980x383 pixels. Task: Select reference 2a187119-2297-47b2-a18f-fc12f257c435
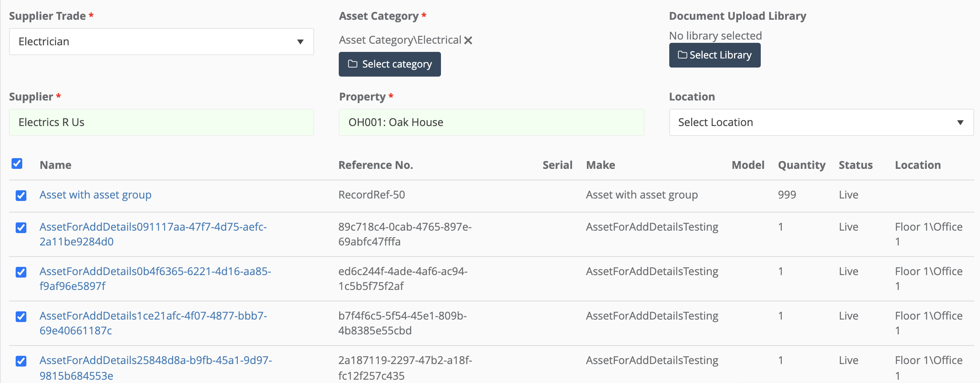point(406,368)
